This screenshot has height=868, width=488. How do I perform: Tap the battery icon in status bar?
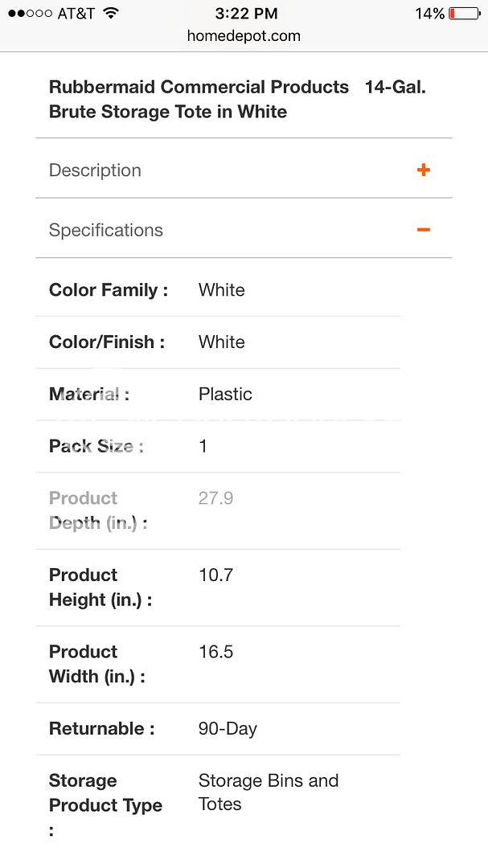click(x=464, y=14)
